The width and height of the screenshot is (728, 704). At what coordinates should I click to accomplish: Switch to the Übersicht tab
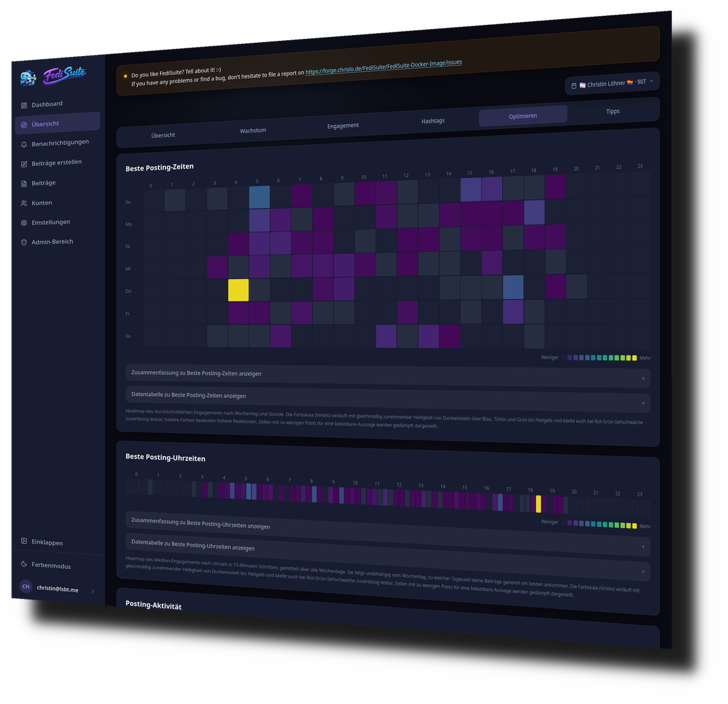tap(163, 135)
